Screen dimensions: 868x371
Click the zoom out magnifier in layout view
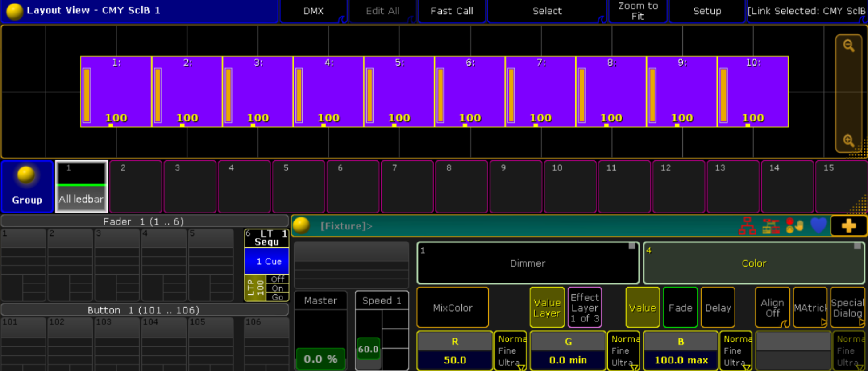[848, 46]
